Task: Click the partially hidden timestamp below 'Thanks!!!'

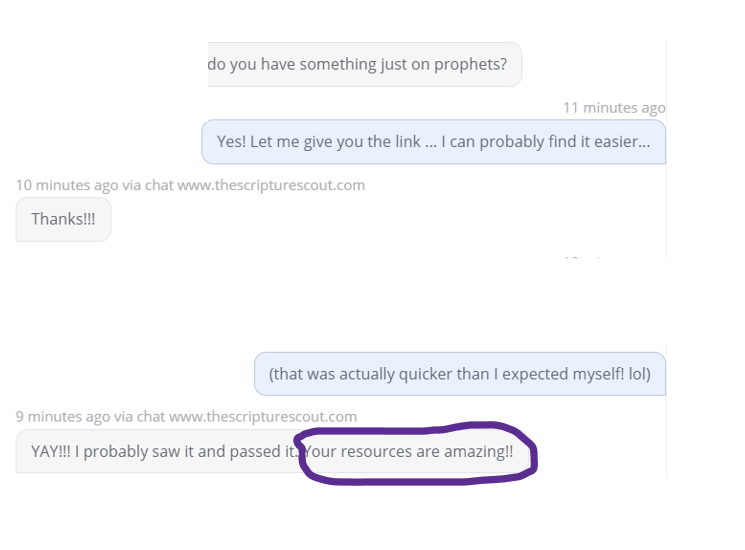Action: pyautogui.click(x=594, y=257)
